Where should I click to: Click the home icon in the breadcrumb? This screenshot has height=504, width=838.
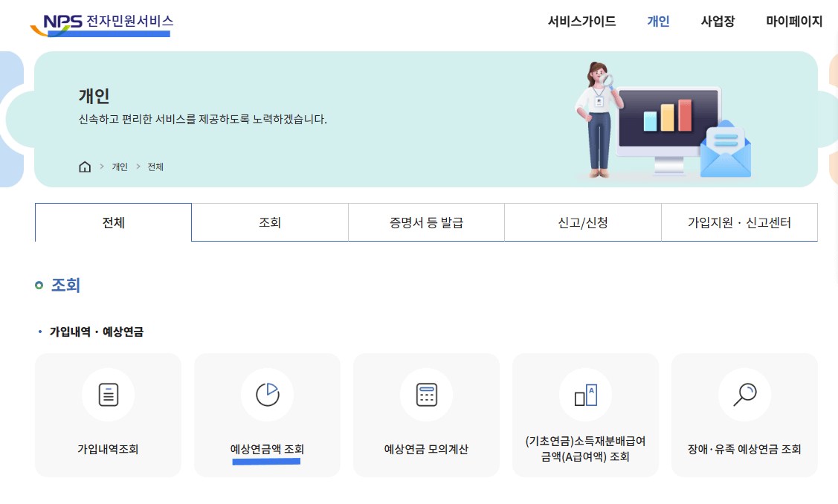tap(85, 167)
